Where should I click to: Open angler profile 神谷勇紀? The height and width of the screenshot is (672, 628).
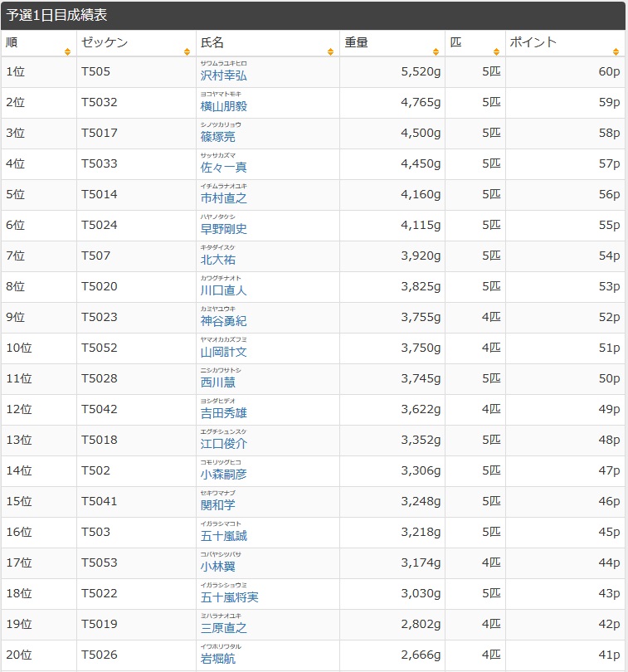[x=224, y=321]
